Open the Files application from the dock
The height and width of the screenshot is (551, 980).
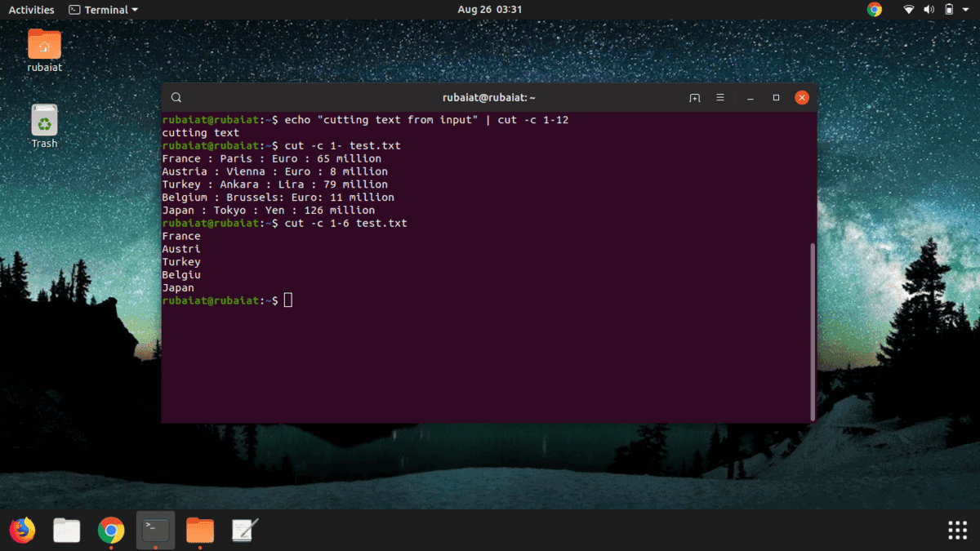tap(67, 530)
